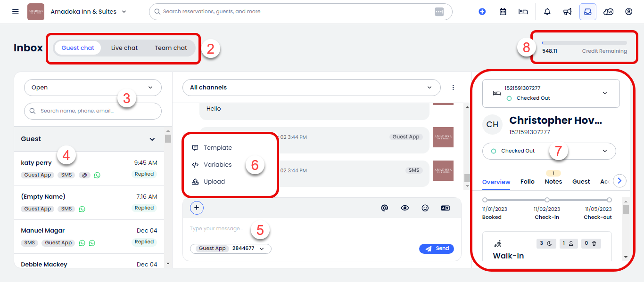This screenshot has height=282, width=644.
Task: Click the AZ translate icon in composer
Action: 446,208
